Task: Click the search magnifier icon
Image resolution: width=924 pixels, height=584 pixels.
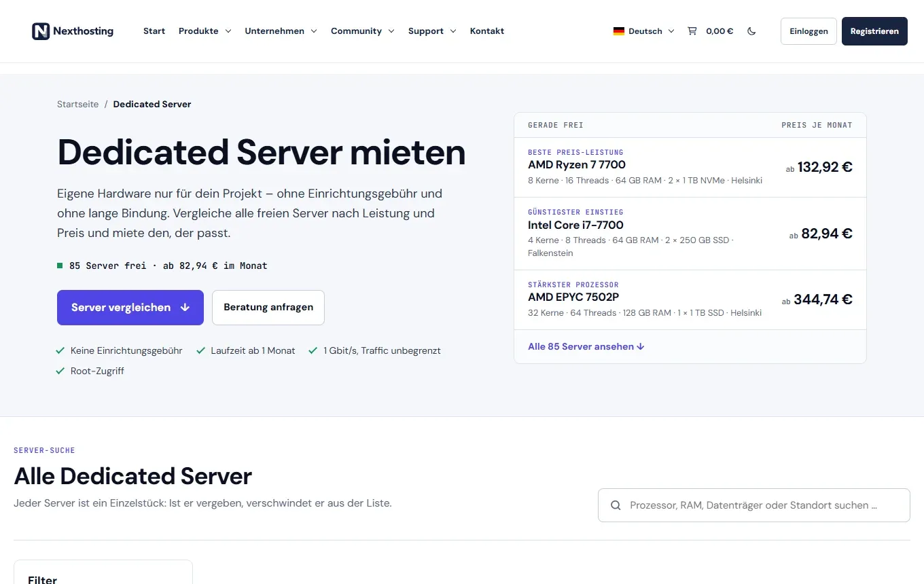Action: point(616,505)
